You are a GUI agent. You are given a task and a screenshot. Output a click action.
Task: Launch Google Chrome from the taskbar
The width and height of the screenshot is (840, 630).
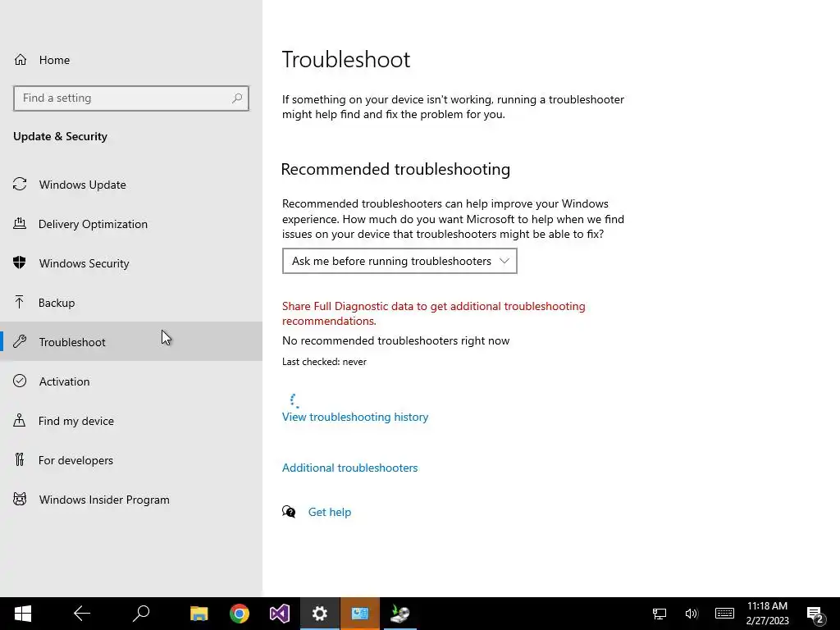(x=240, y=614)
